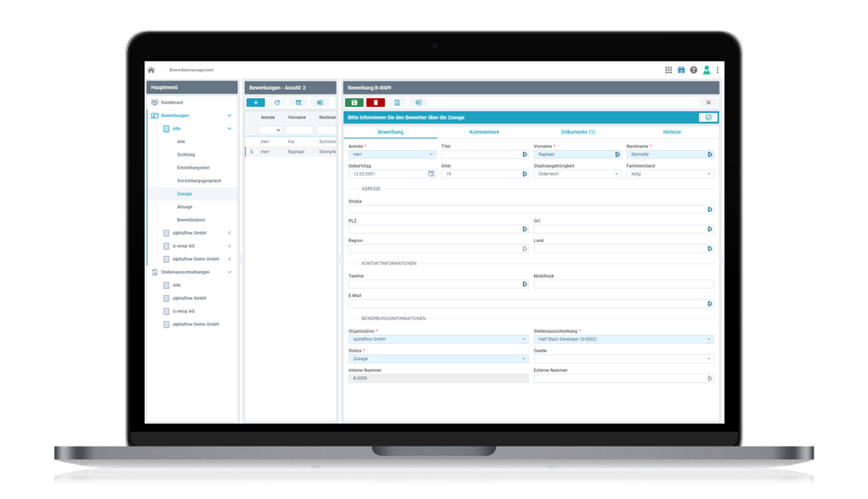Screen dimensions: 868x499
Task: Select Bewerberpool in the sidebar
Action: (x=192, y=220)
